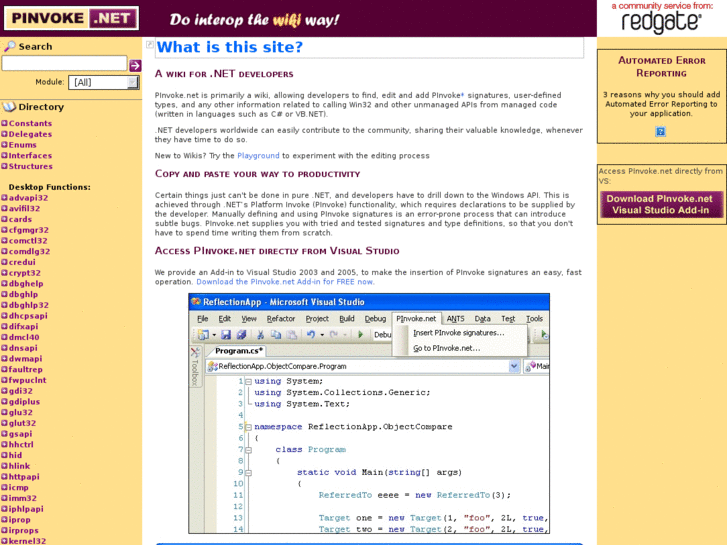Open the redgate logo link
Image resolution: width=727 pixels, height=545 pixels.
tap(661, 22)
